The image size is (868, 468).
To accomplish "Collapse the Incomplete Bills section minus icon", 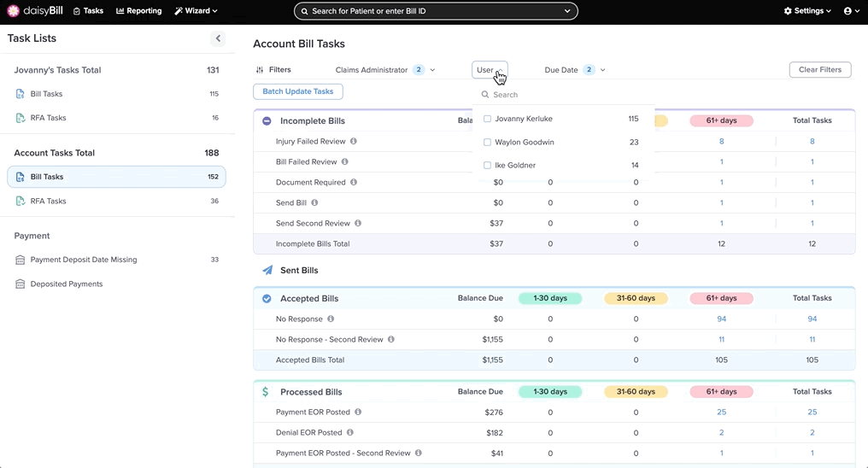I will coord(267,121).
